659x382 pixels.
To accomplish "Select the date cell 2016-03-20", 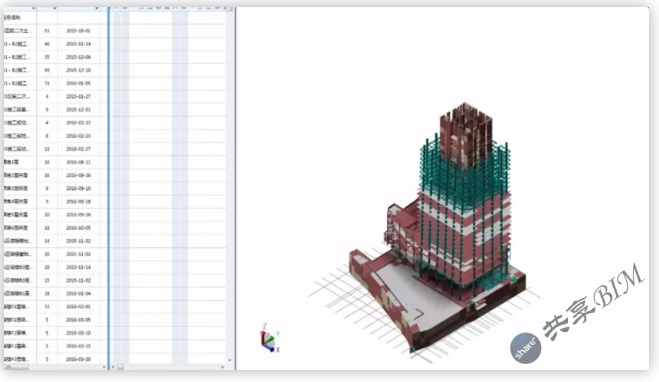I will pos(78,359).
